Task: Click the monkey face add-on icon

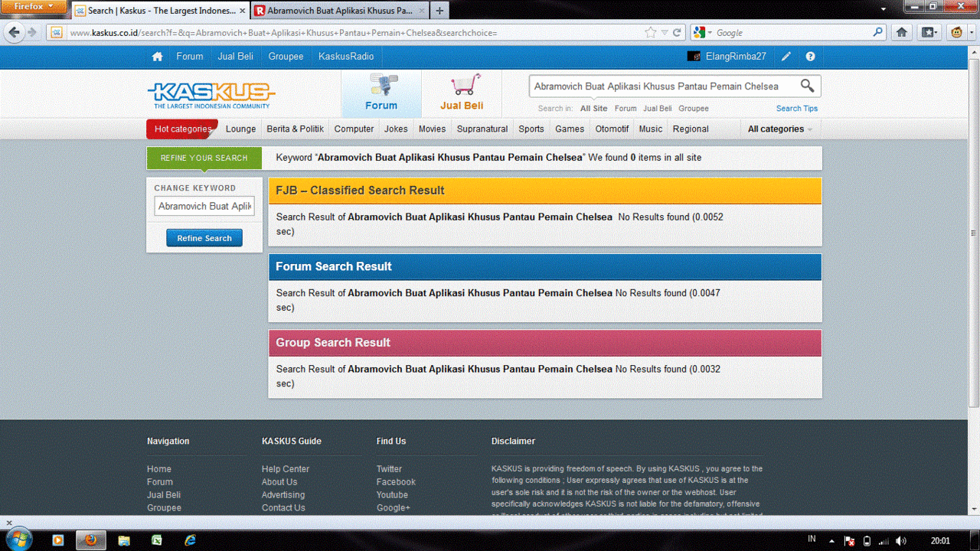Action: tap(957, 32)
